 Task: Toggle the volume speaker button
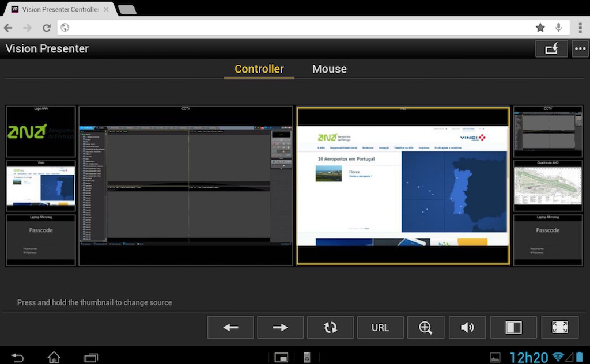pyautogui.click(x=467, y=327)
